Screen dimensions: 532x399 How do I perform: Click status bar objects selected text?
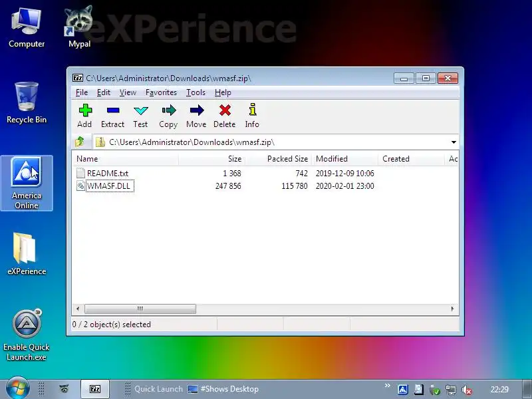click(111, 325)
